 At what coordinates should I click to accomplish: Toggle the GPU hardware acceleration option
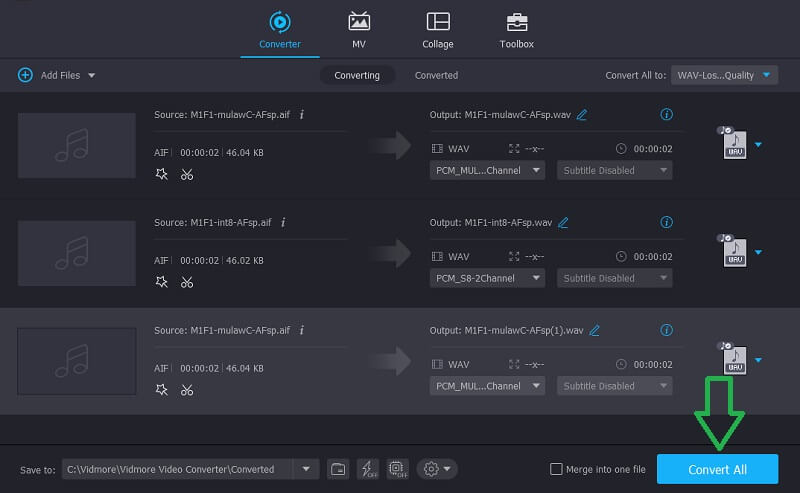(x=395, y=469)
